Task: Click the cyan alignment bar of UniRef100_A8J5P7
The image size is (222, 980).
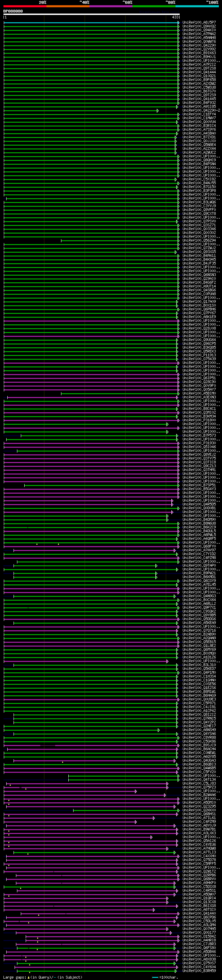Action: (92, 23)
